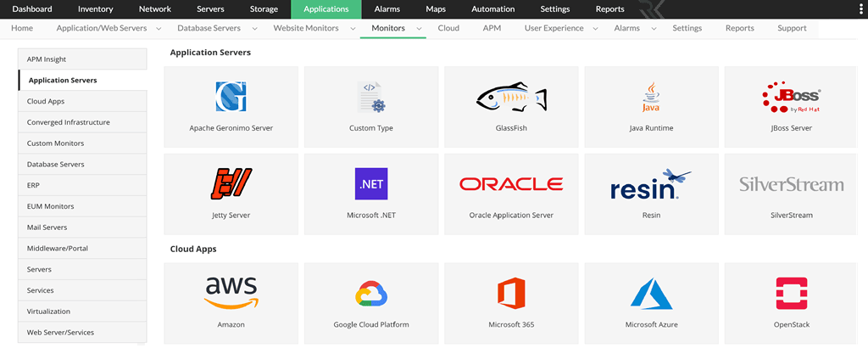Expand the Database Servers submenu chevron
This screenshot has height=348, width=868.
[x=254, y=29]
